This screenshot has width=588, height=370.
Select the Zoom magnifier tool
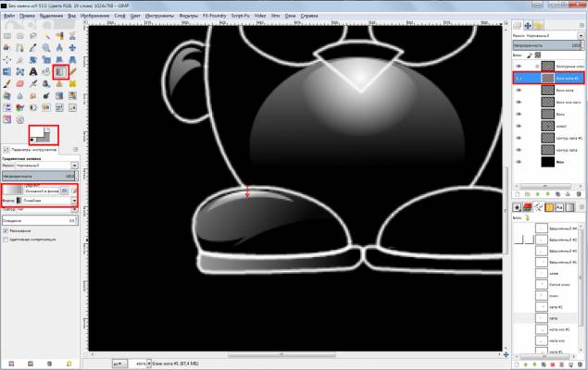pyautogui.click(x=46, y=47)
